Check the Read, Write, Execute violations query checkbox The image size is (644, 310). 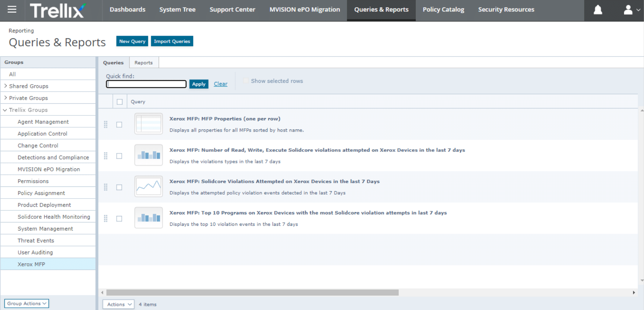119,156
